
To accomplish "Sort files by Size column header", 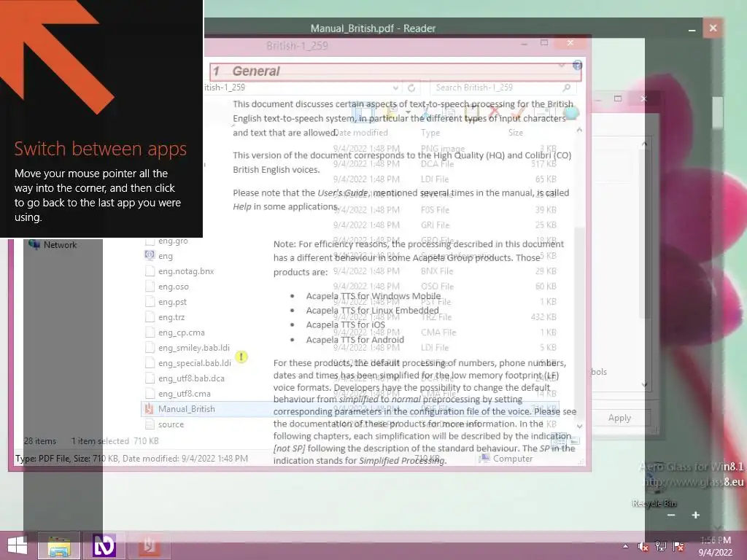I will pyautogui.click(x=516, y=133).
